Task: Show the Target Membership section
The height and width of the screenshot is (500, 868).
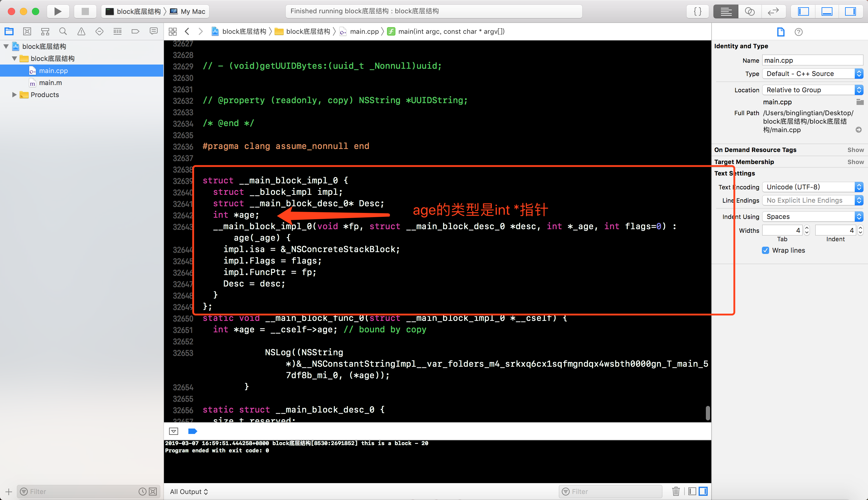Action: pos(855,162)
